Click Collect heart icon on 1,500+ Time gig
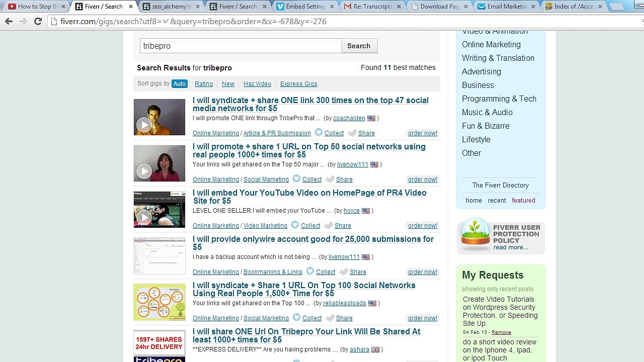Image resolution: width=644 pixels, height=362 pixels. click(296, 317)
